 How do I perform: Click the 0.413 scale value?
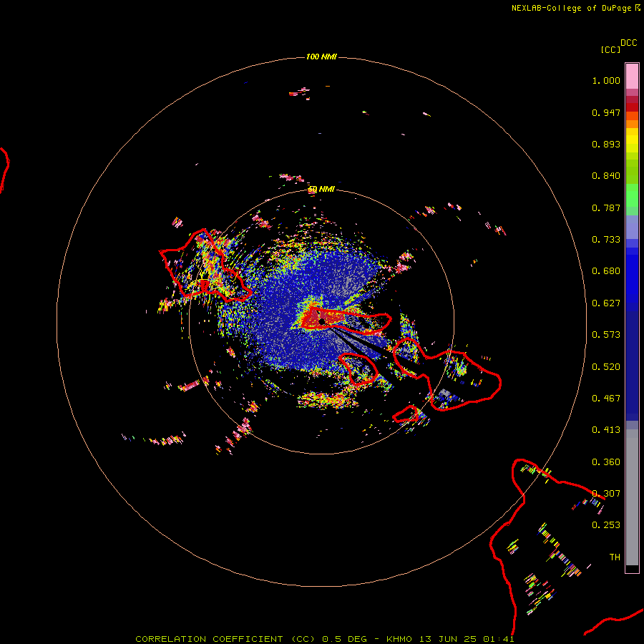606,430
